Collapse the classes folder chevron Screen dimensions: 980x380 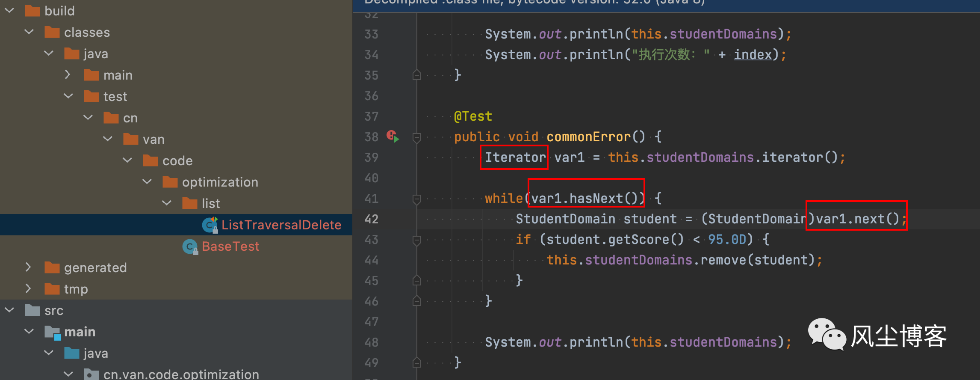tap(29, 32)
